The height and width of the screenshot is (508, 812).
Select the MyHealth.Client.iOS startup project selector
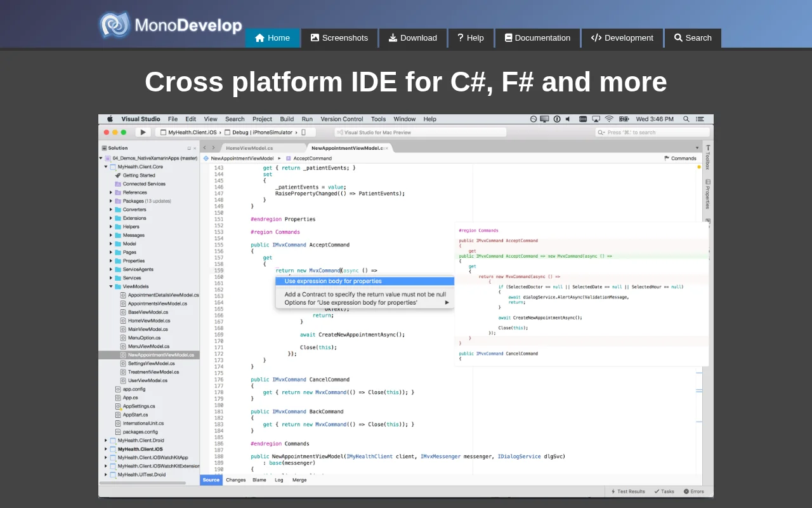tap(188, 132)
